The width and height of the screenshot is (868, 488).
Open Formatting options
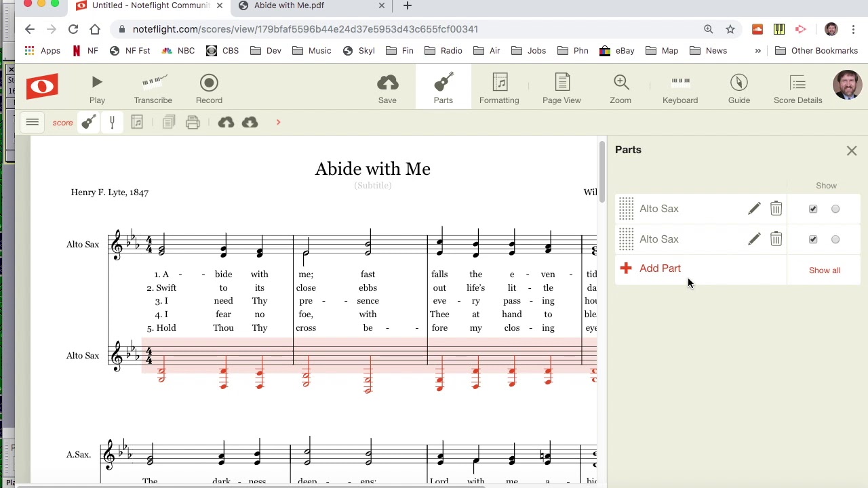pyautogui.click(x=499, y=89)
